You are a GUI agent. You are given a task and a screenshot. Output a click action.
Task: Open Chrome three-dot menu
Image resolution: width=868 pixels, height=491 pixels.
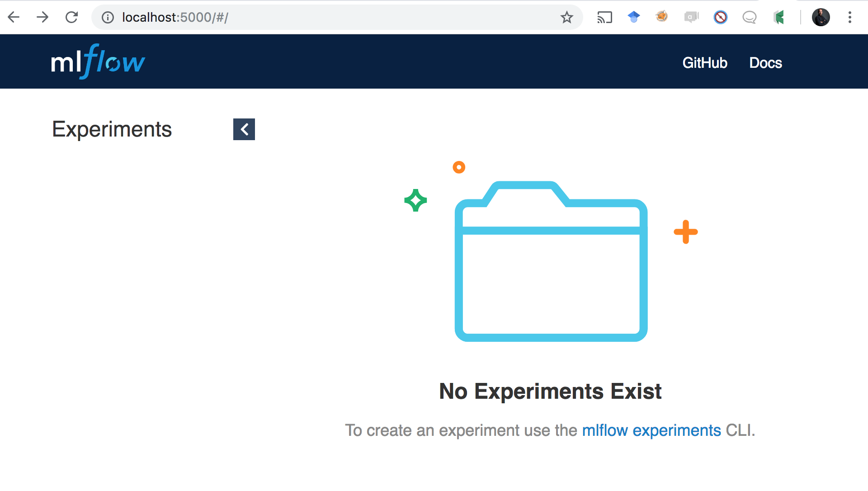tap(850, 17)
